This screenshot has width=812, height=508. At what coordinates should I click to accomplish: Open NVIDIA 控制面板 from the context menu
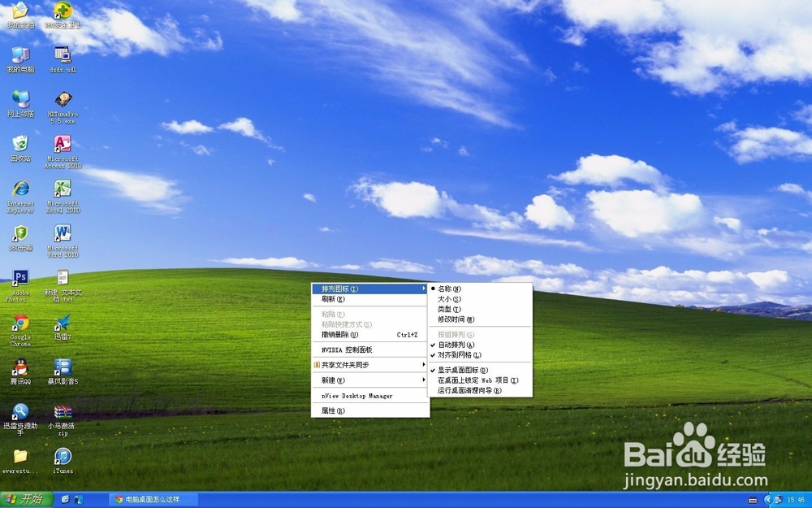(x=370, y=350)
